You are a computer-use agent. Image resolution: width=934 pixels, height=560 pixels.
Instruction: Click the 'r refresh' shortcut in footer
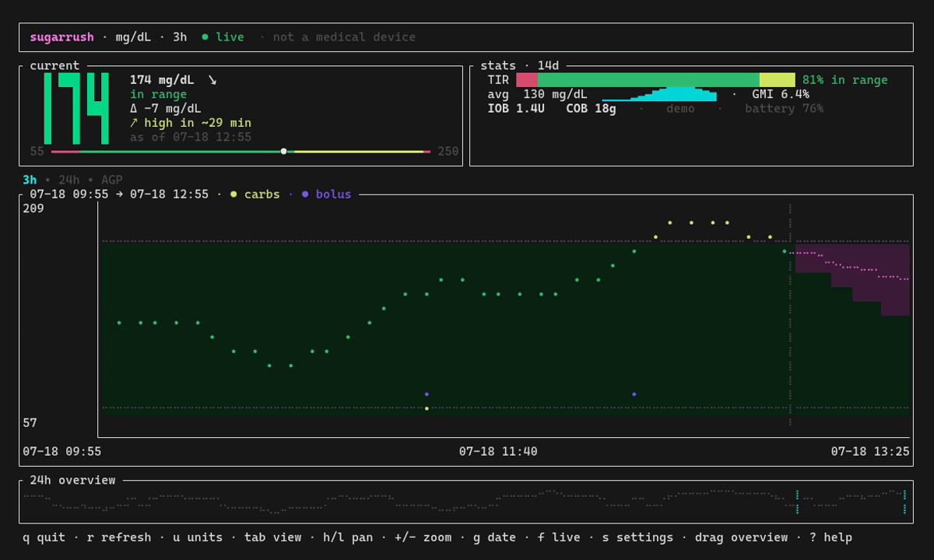click(119, 537)
